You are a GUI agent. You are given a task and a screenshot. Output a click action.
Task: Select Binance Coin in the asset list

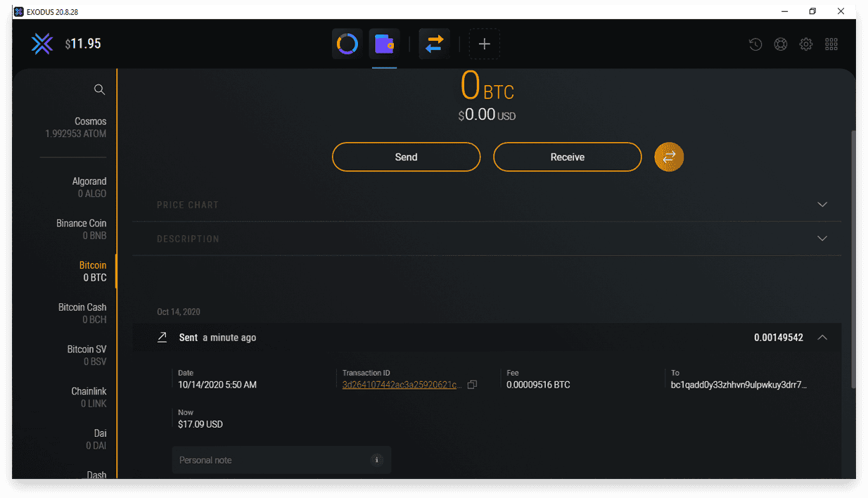coord(82,229)
